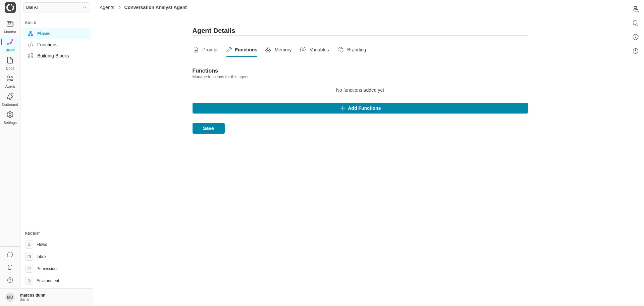This screenshot has width=644, height=306.
Task: Go to the Agent section
Action: (x=10, y=82)
